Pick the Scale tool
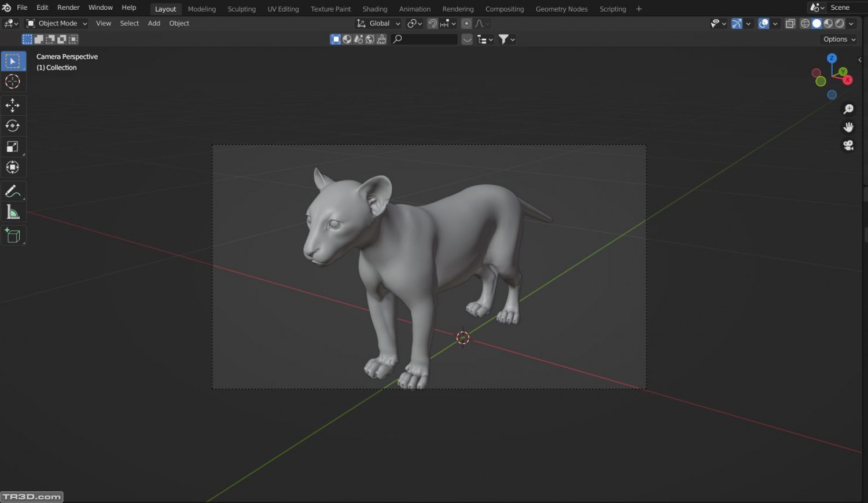 pyautogui.click(x=13, y=146)
